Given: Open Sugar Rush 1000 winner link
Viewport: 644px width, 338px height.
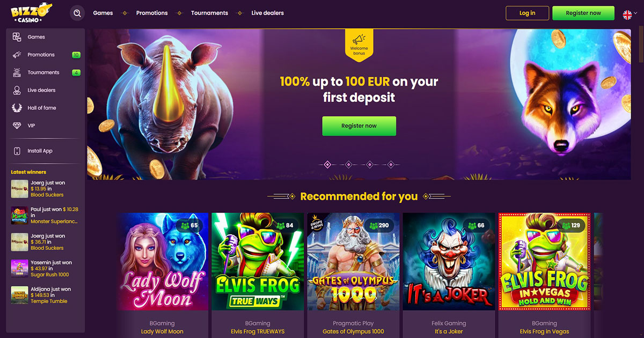Looking at the screenshot, I should coord(50,275).
